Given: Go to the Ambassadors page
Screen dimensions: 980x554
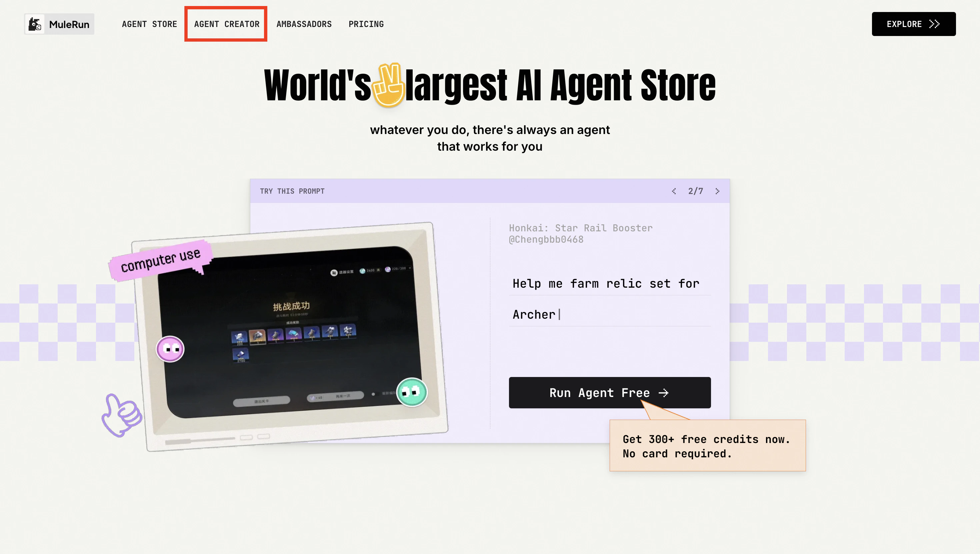Looking at the screenshot, I should pos(304,24).
